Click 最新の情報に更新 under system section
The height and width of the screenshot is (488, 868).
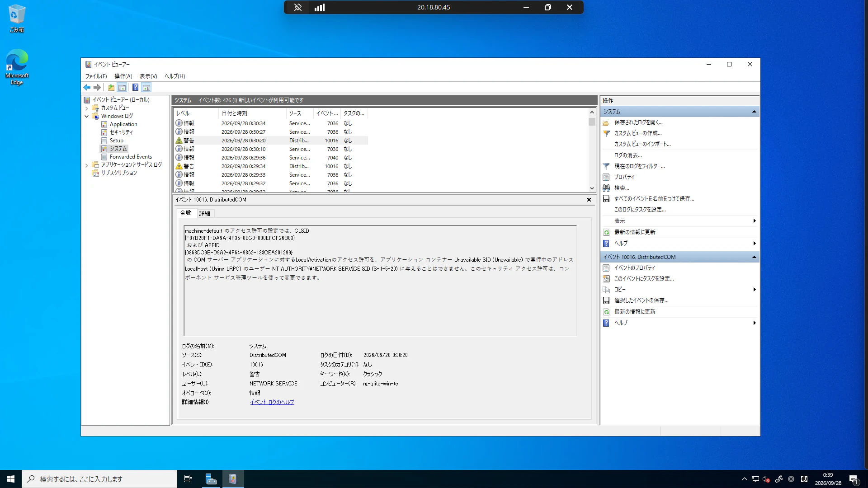click(634, 232)
